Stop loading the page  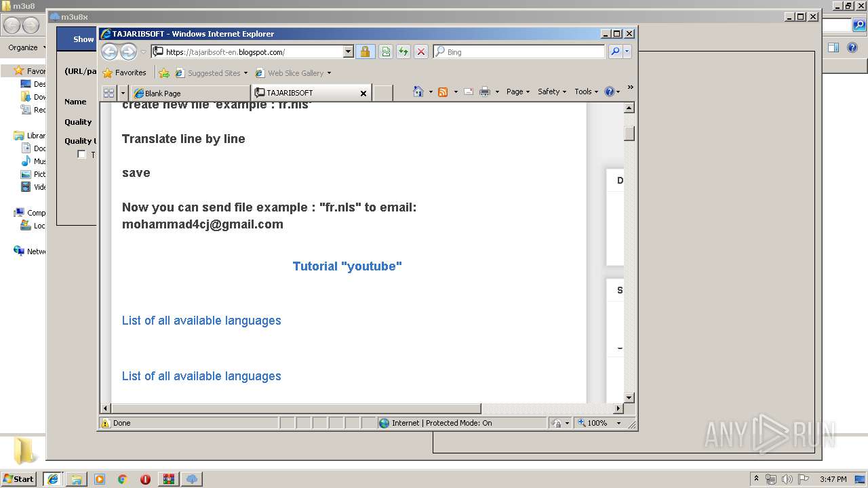pyautogui.click(x=421, y=52)
